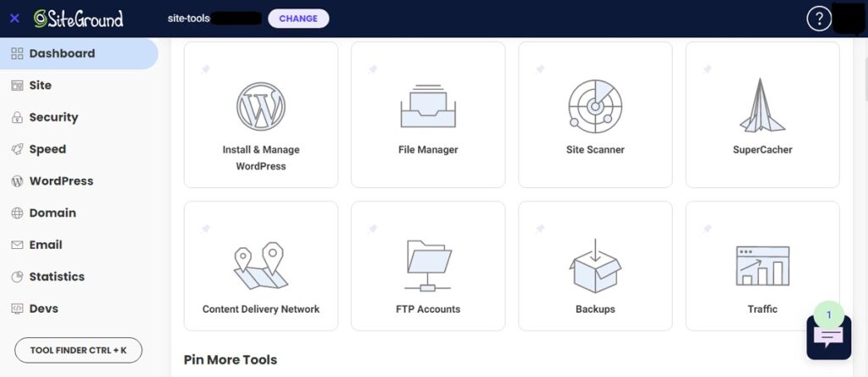Click the FTP Accounts label text
The image size is (868, 377).
428,309
